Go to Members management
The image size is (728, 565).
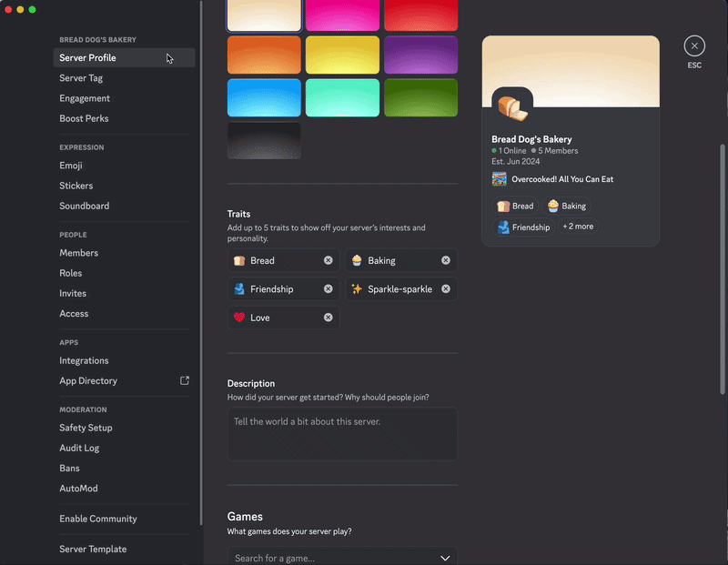(124, 253)
